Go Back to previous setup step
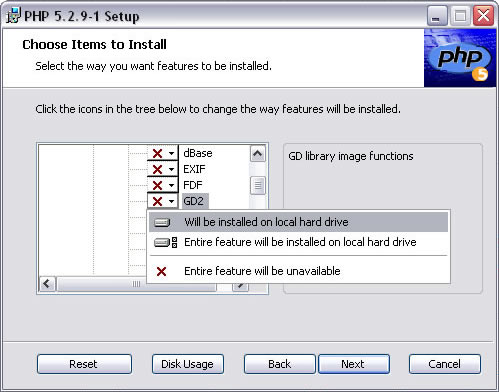The image size is (499, 392). (x=279, y=364)
